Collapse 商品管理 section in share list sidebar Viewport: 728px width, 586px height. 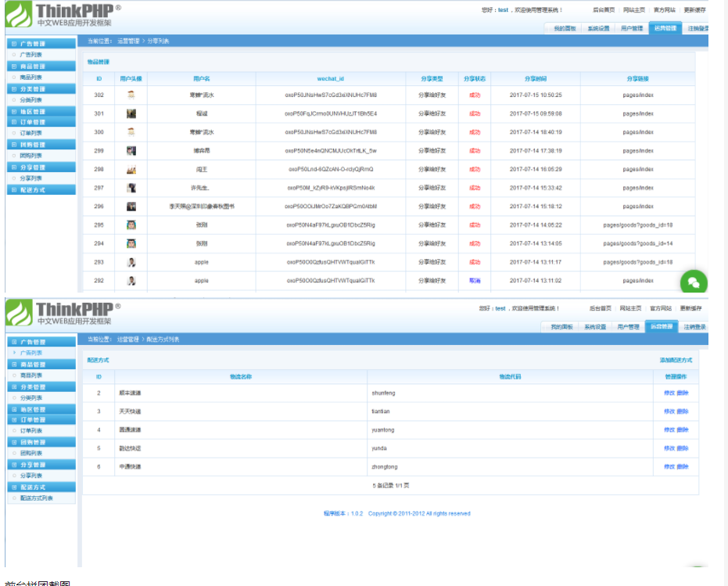[41, 67]
